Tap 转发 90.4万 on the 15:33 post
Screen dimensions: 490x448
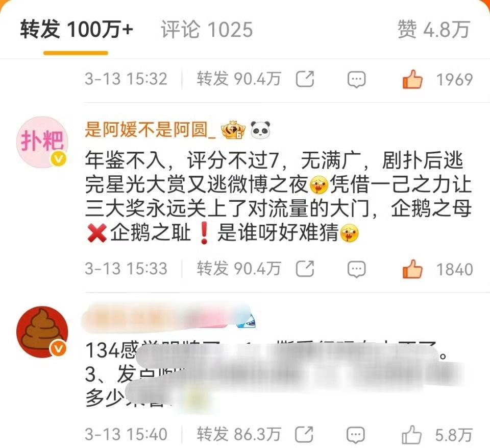pos(239,268)
